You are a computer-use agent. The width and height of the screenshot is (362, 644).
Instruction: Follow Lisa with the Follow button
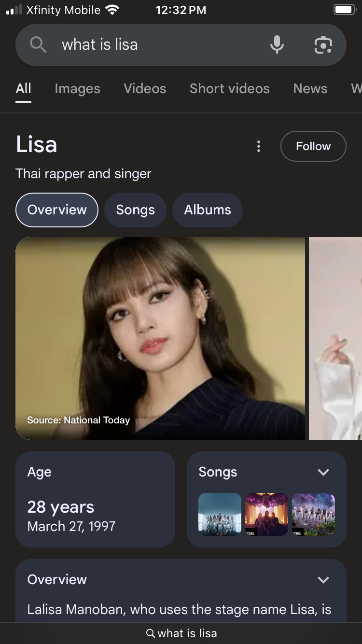coord(313,146)
